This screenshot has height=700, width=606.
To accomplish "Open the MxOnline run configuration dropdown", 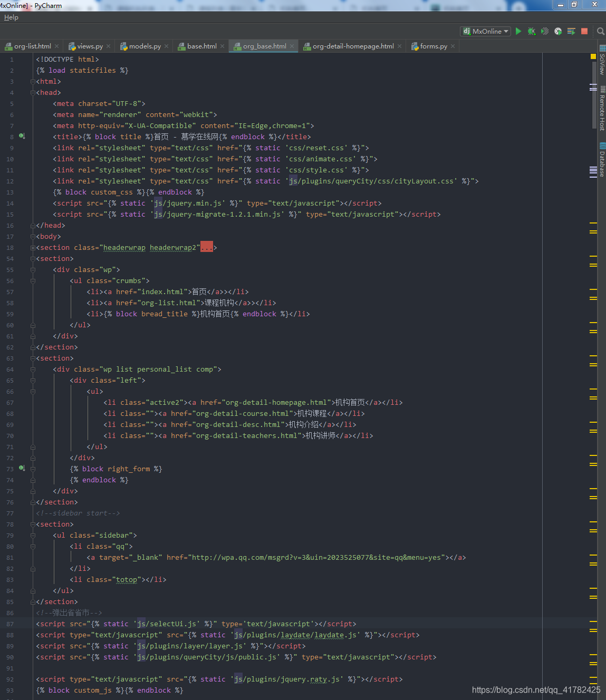I will point(486,31).
